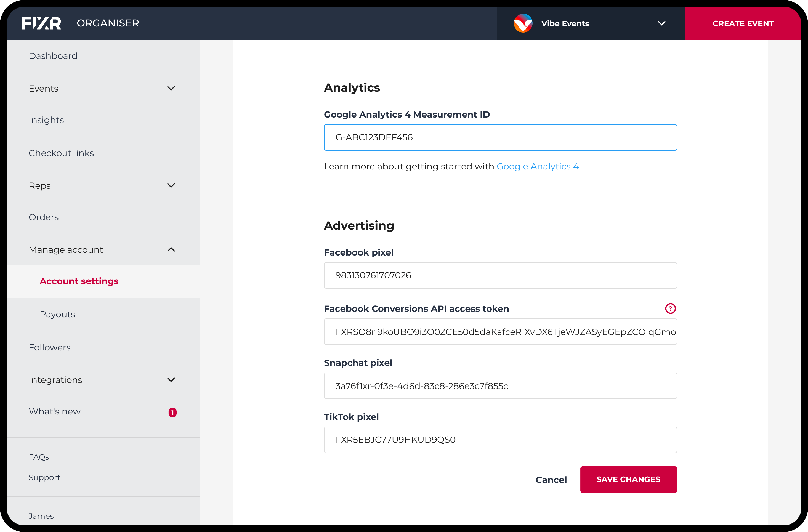Focus the TikTok pixel input field

point(500,440)
